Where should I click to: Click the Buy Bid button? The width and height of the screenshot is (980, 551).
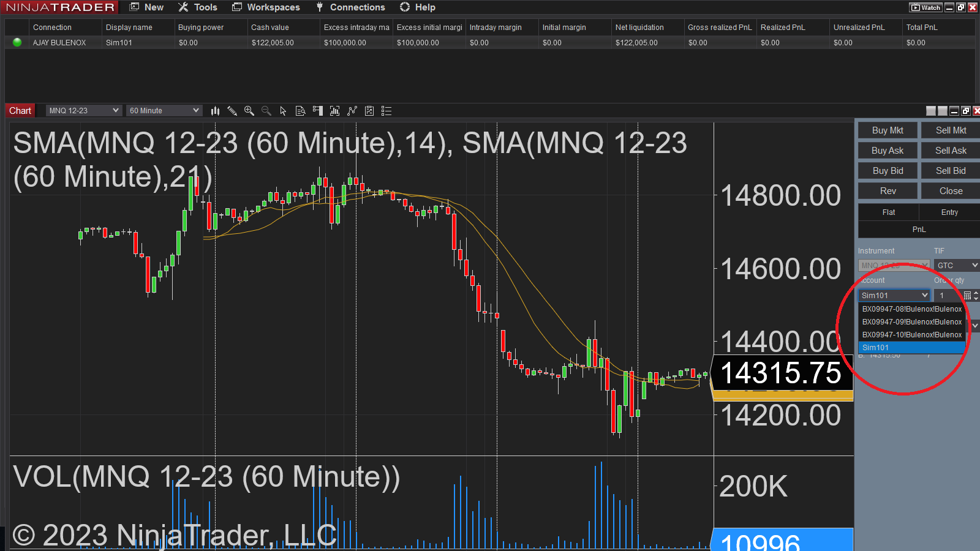pyautogui.click(x=888, y=171)
